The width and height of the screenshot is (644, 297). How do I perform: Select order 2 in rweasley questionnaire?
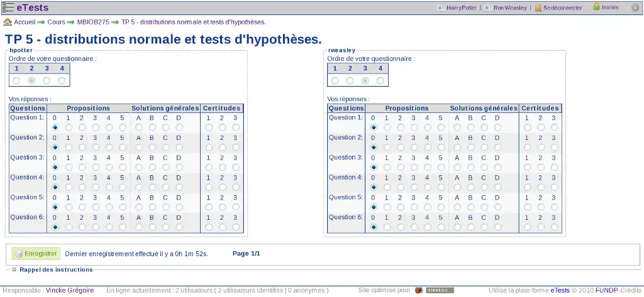[x=350, y=81]
